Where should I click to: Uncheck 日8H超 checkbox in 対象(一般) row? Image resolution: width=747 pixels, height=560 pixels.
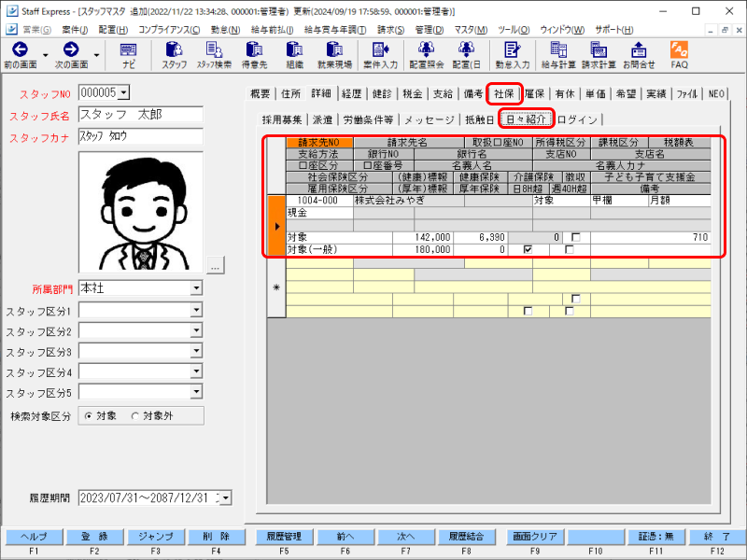tap(528, 249)
